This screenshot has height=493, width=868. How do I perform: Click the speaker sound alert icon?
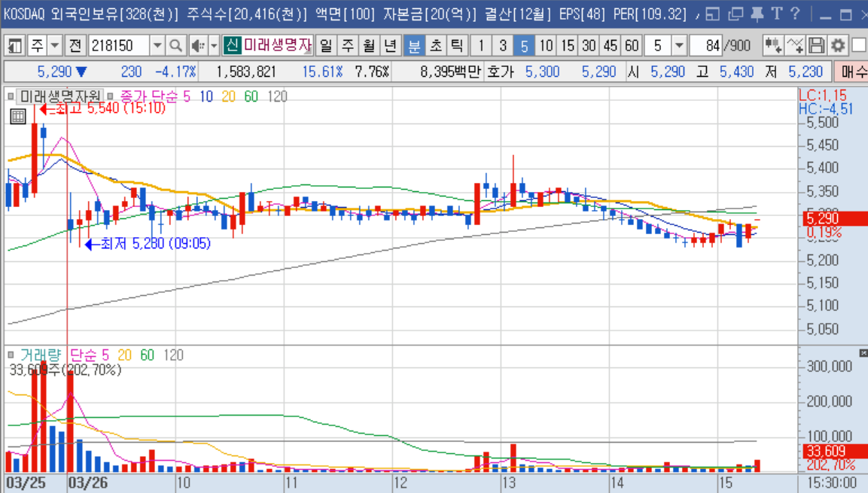[x=197, y=45]
